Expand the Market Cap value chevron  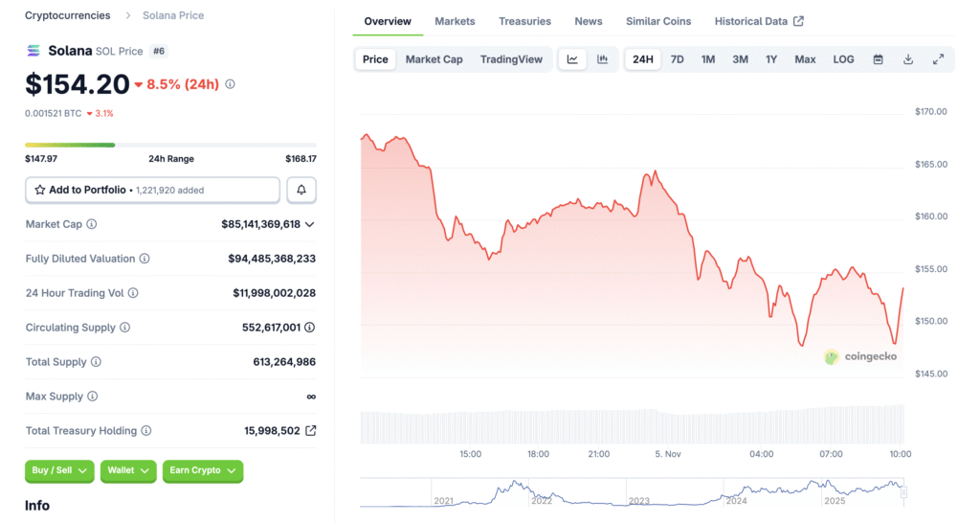309,224
